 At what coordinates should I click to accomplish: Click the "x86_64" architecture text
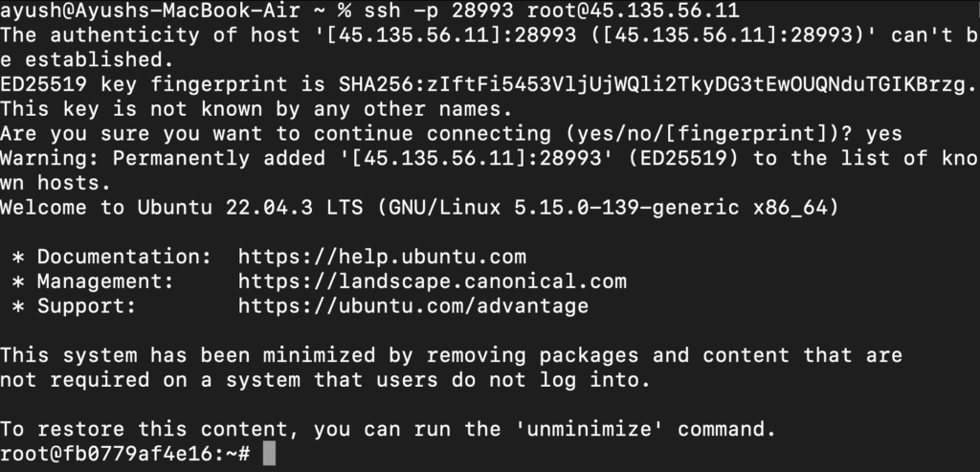[790, 207]
